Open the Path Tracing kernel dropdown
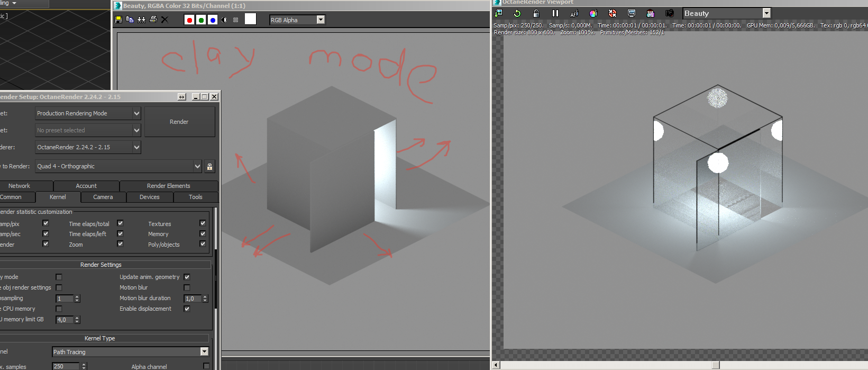This screenshot has width=868, height=370. [131, 352]
